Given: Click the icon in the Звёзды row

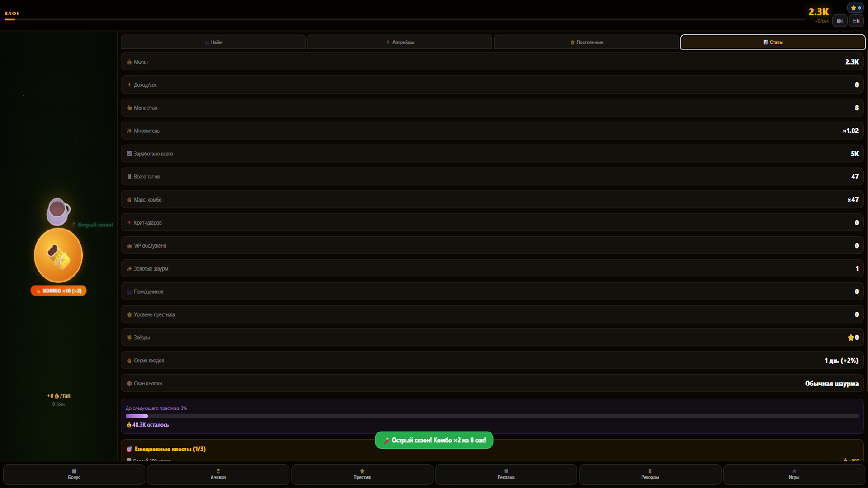Looking at the screenshot, I should pyautogui.click(x=129, y=338).
